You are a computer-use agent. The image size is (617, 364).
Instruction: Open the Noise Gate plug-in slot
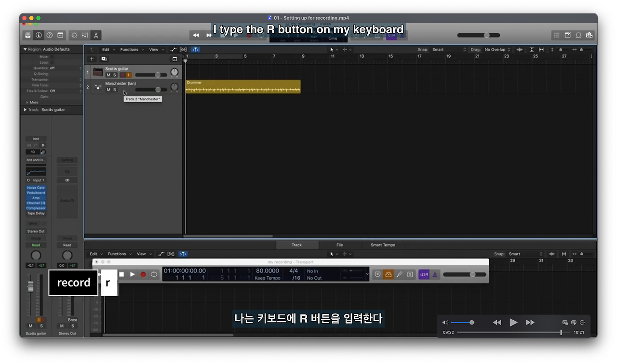(x=36, y=188)
